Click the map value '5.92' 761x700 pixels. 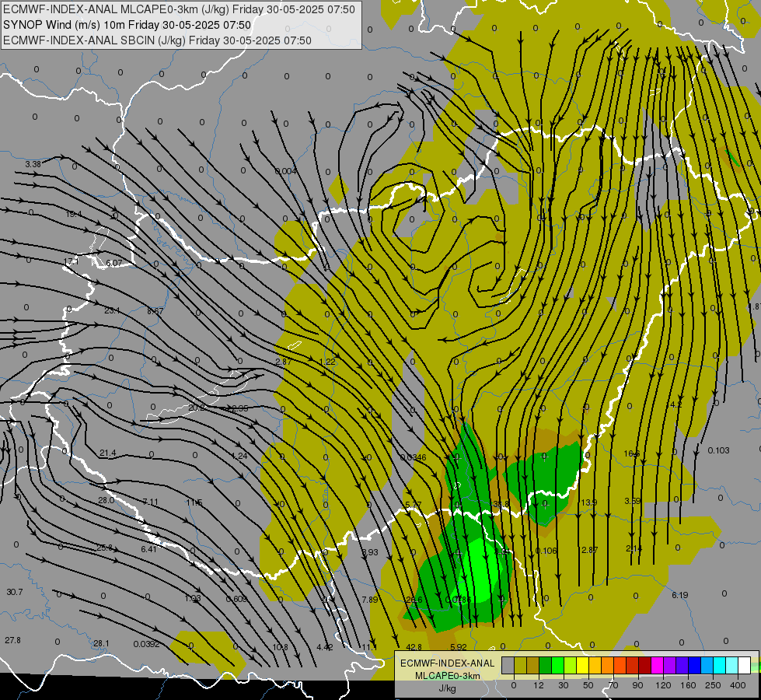pyautogui.click(x=458, y=647)
